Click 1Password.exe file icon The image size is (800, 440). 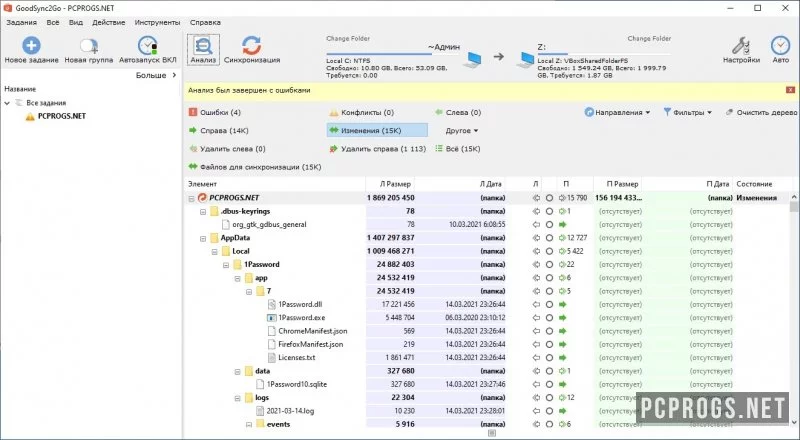(x=271, y=317)
